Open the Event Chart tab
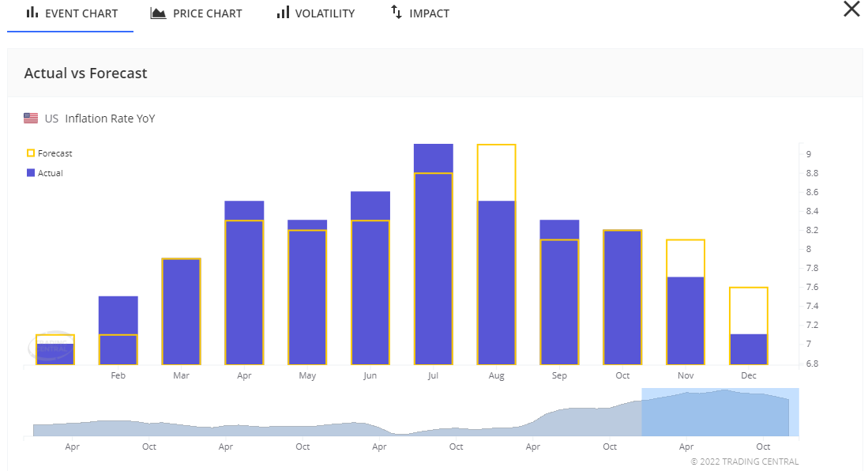Screen dimensions: 868x471 [71, 13]
